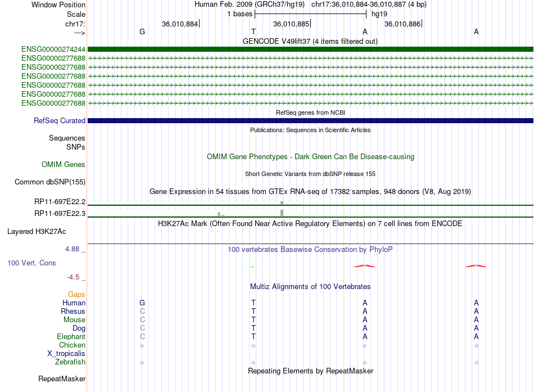Click the RP11-697E22.3 expression bar graph
534x392 pixels.
tap(194, 213)
